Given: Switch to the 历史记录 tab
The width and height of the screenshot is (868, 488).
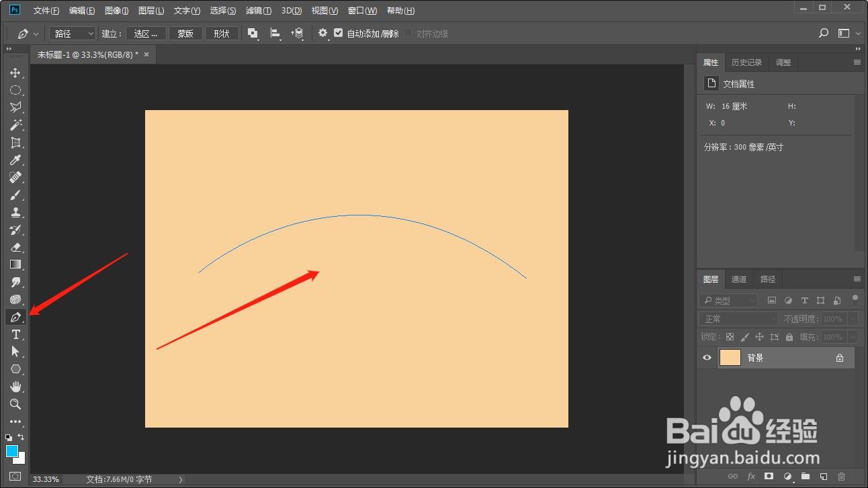Looking at the screenshot, I should [x=746, y=62].
